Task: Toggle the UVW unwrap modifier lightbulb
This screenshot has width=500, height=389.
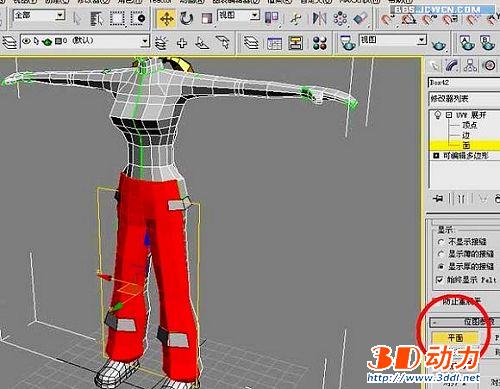Action: 438,115
